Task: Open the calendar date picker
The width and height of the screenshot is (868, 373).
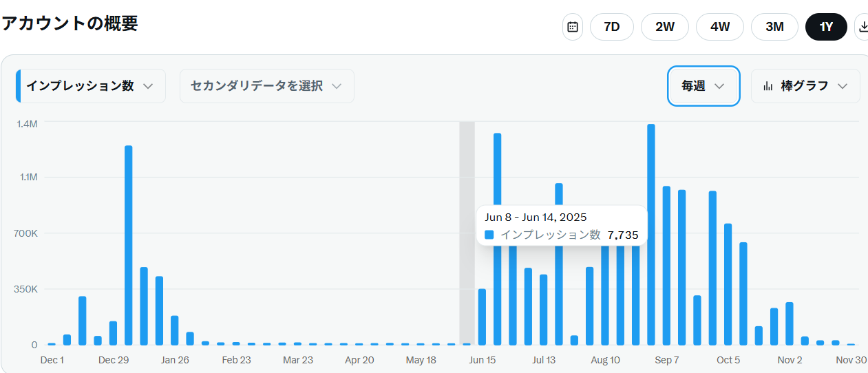Action: pos(573,27)
